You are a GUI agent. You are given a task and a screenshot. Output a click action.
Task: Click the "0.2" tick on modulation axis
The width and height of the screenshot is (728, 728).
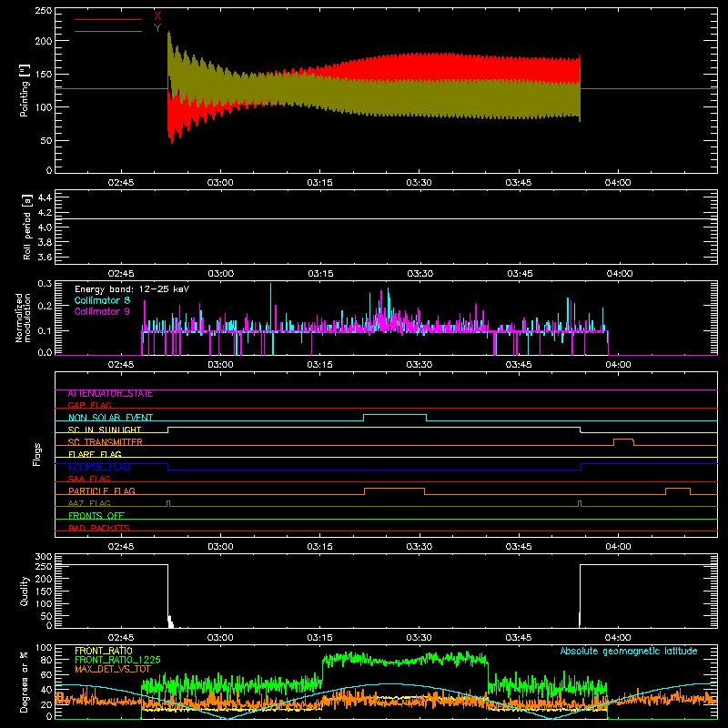point(45,306)
